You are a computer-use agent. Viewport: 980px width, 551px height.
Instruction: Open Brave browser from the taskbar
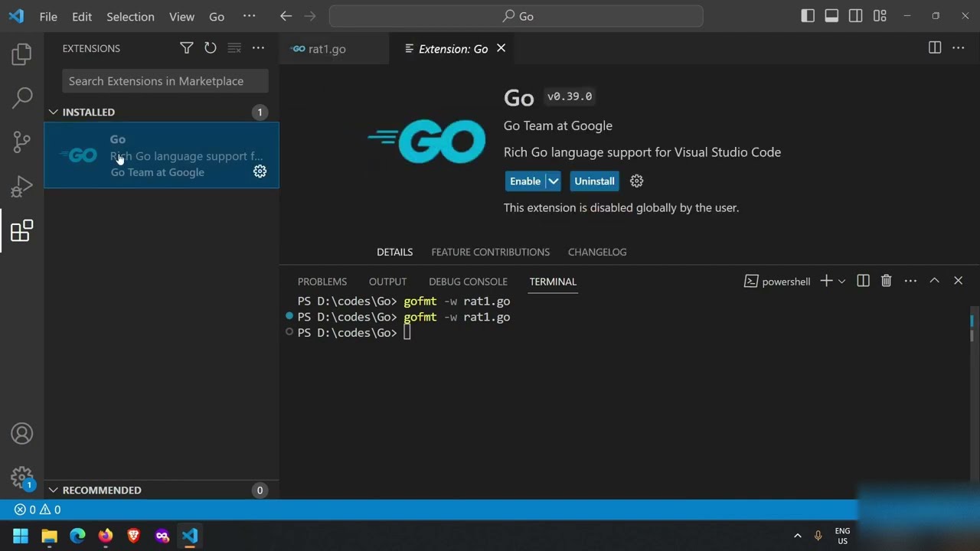click(x=133, y=536)
